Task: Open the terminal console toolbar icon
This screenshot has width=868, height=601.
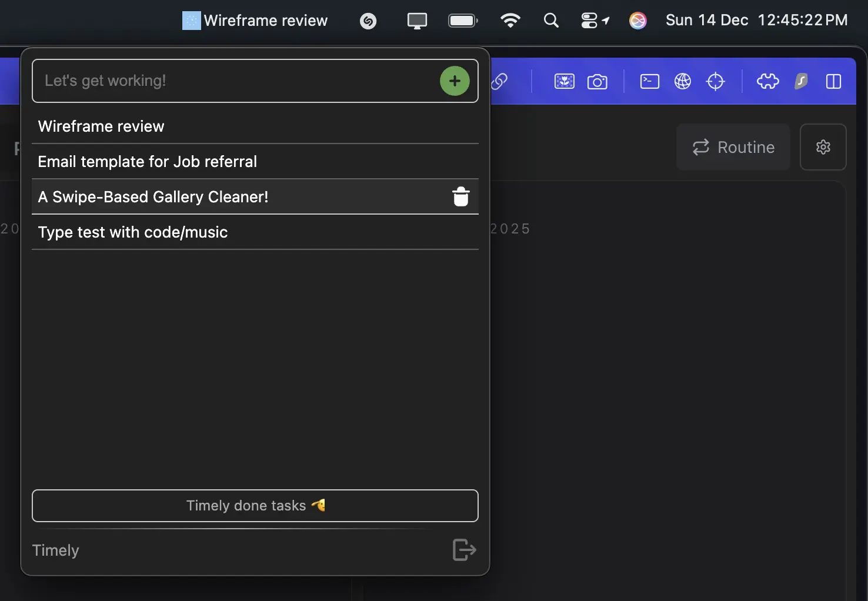Action: (x=650, y=81)
